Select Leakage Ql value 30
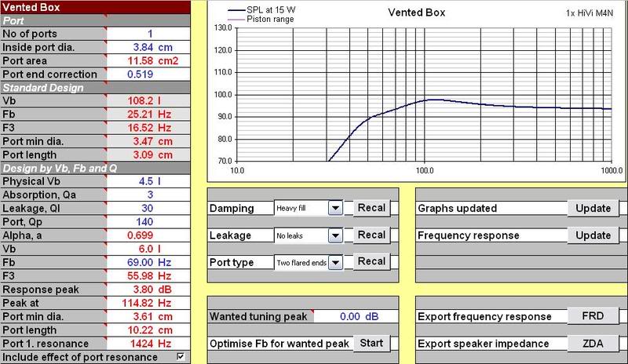 point(148,208)
